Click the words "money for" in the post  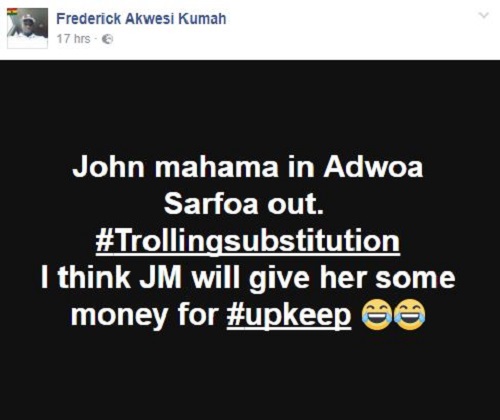click(x=145, y=315)
